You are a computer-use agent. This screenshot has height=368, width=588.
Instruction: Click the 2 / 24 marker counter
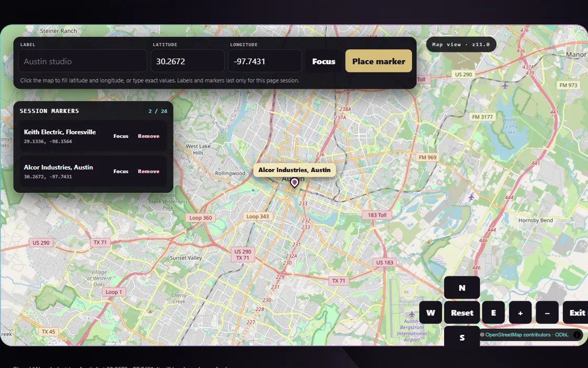158,111
